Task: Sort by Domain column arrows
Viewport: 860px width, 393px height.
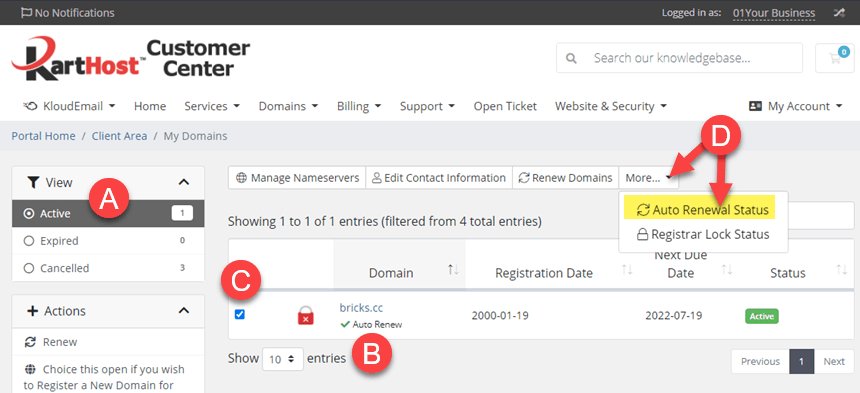Action: (x=453, y=270)
